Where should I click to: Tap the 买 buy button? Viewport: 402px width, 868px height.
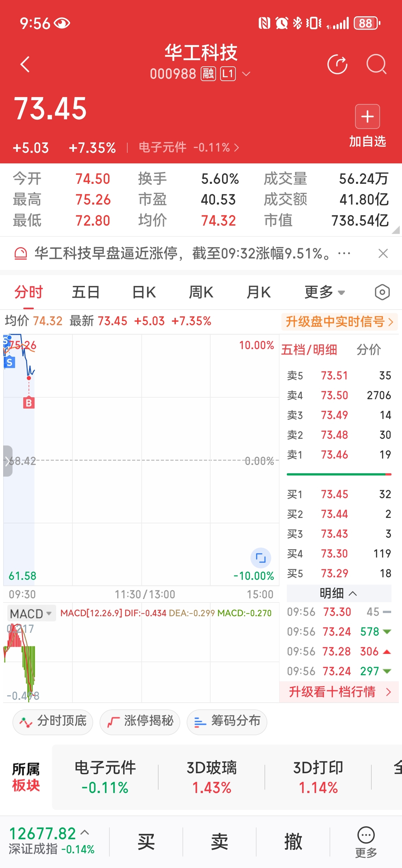pos(146,842)
